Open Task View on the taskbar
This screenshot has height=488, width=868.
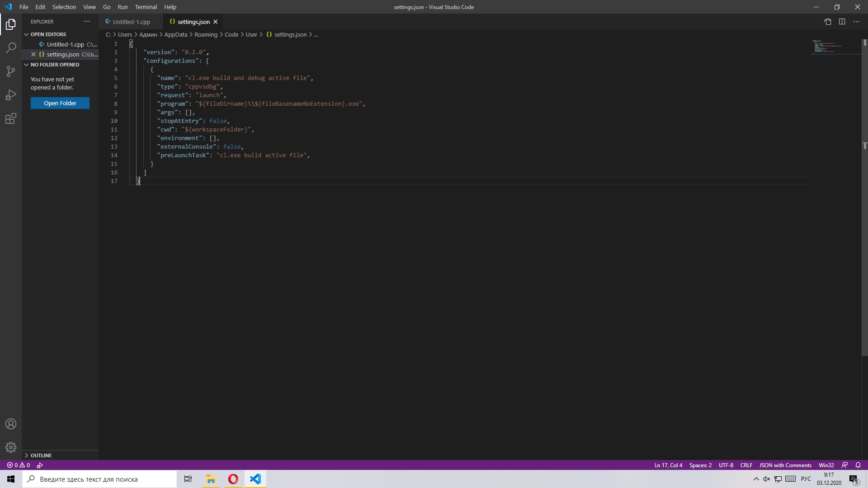pos(188,479)
